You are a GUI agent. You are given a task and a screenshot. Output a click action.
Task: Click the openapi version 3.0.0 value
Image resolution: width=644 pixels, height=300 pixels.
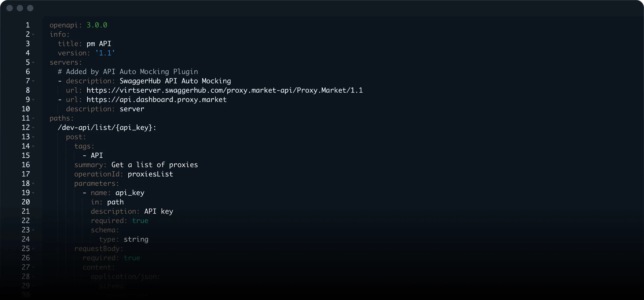pyautogui.click(x=97, y=25)
